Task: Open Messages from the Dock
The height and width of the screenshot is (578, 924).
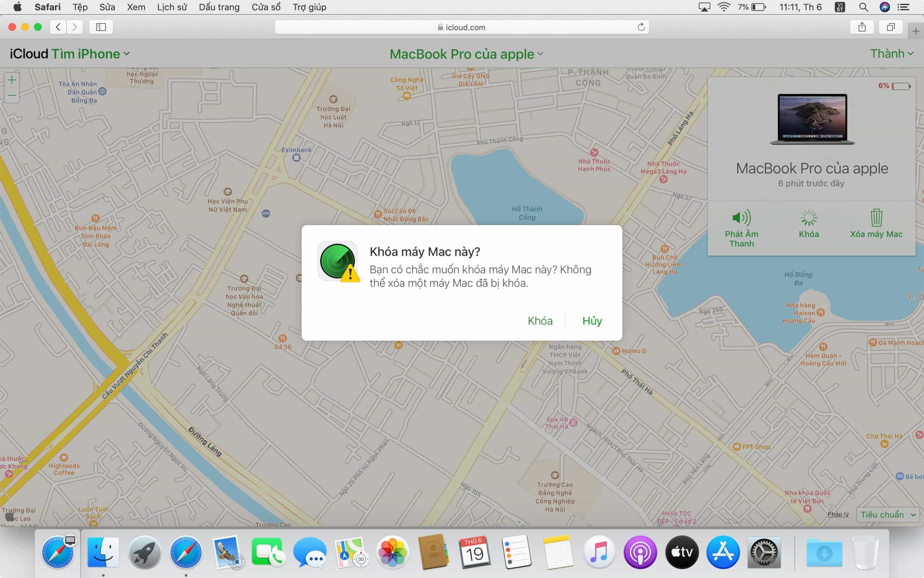Action: coord(310,552)
